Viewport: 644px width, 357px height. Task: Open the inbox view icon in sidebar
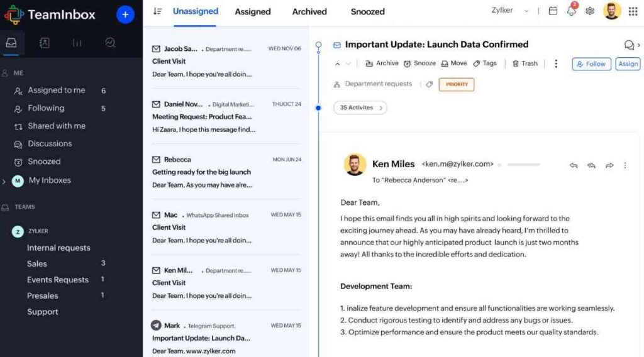(11, 43)
